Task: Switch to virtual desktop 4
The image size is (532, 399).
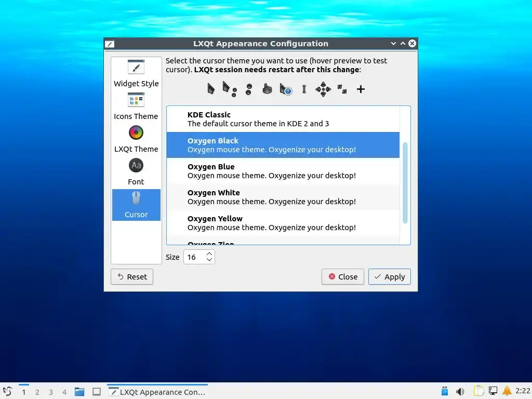Action: pyautogui.click(x=64, y=392)
